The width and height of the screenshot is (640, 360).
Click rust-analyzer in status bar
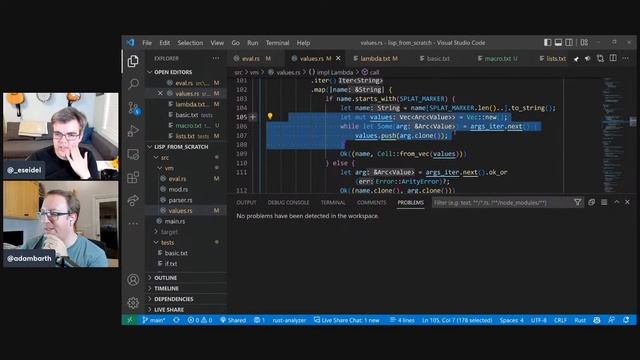tap(289, 320)
